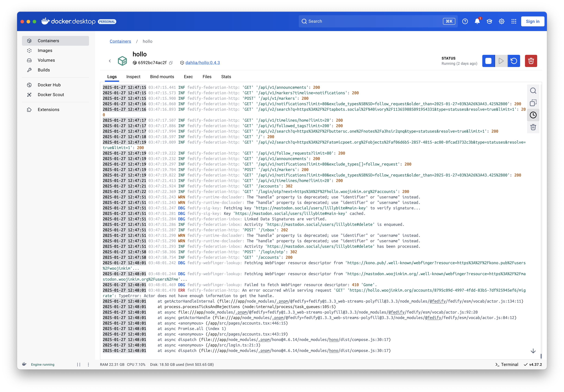Copy logs to clipboard icon
Image resolution: width=564 pixels, height=392 pixels.
point(533,103)
